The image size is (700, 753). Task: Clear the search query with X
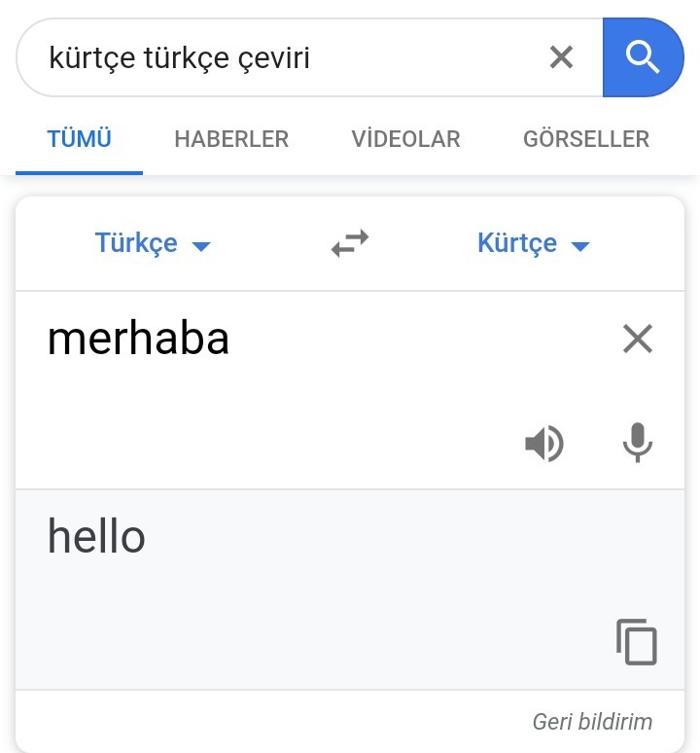pos(561,57)
